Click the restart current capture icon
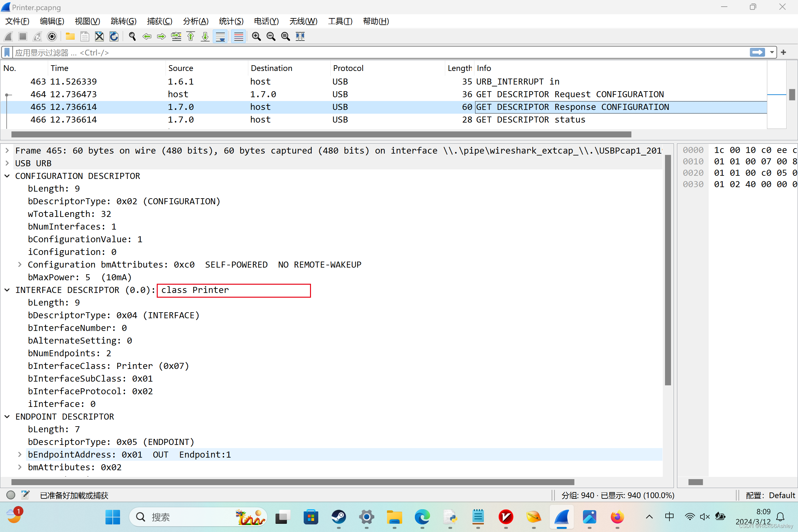 tap(37, 36)
